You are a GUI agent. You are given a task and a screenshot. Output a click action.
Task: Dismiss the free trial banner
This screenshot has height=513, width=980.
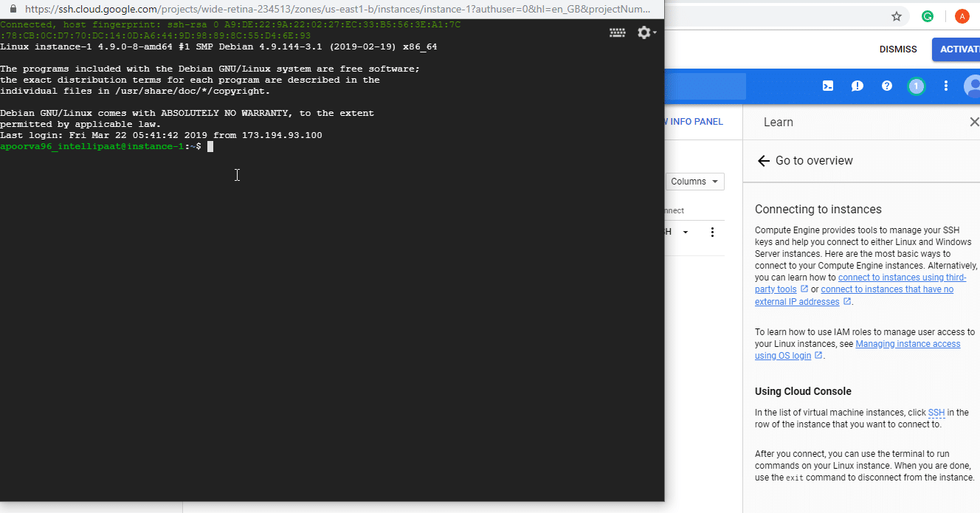[x=898, y=49]
